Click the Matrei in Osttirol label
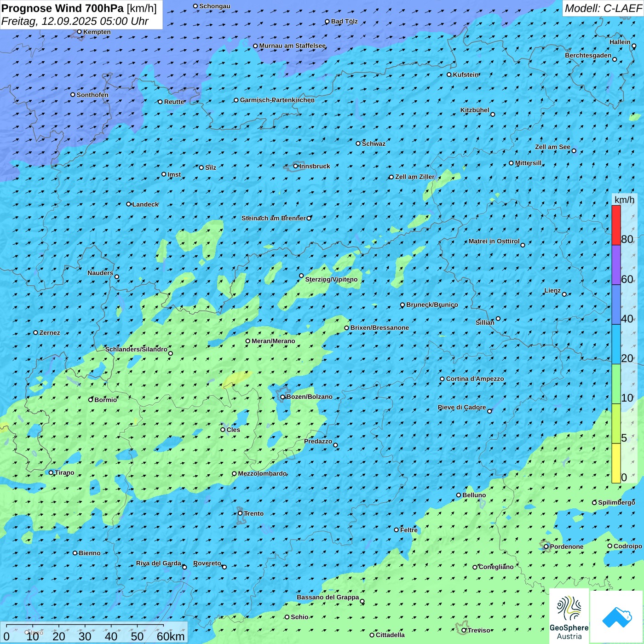644x644 pixels. coord(494,241)
